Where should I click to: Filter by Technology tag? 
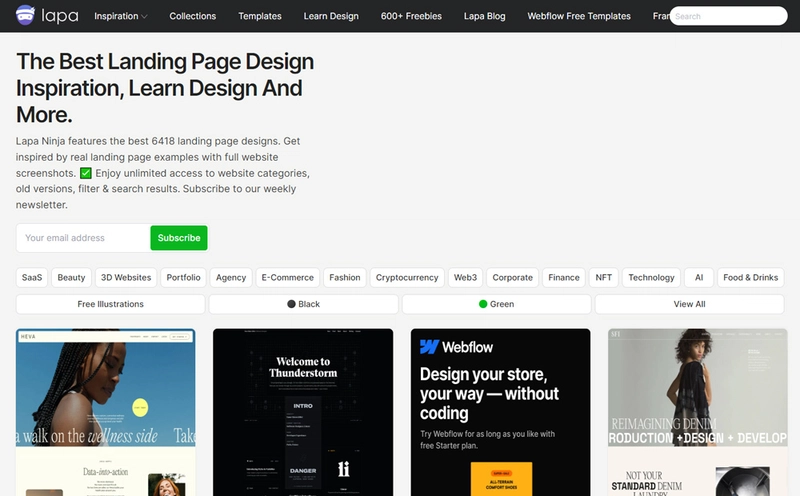tap(652, 278)
